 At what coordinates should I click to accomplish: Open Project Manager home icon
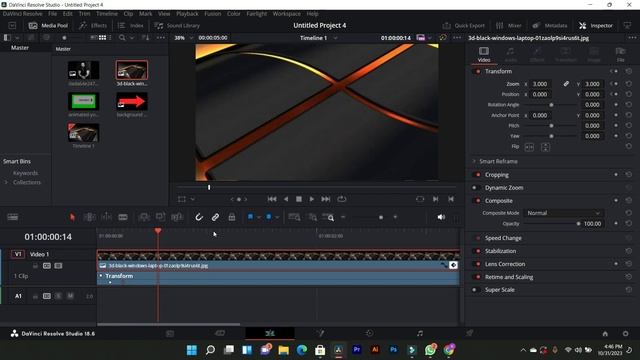tap(605, 334)
